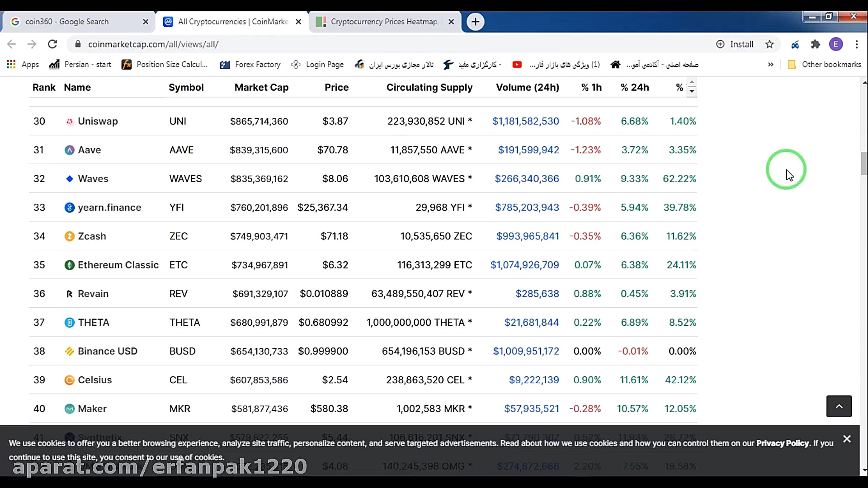Open the Chrome three-dot menu
This screenshot has width=868, height=488.
click(x=857, y=44)
